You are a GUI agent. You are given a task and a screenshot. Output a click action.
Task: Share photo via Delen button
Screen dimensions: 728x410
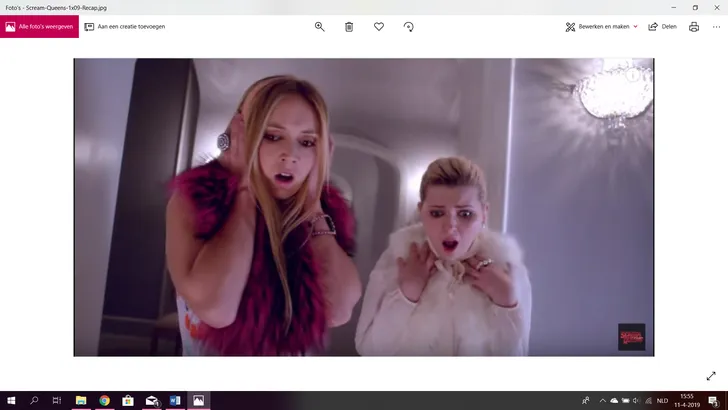point(663,26)
